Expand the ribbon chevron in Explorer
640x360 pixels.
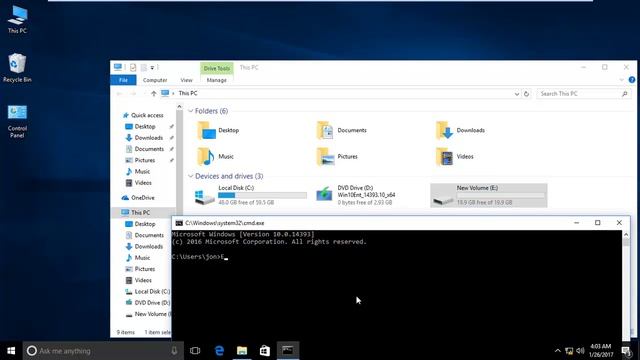pos(621,80)
